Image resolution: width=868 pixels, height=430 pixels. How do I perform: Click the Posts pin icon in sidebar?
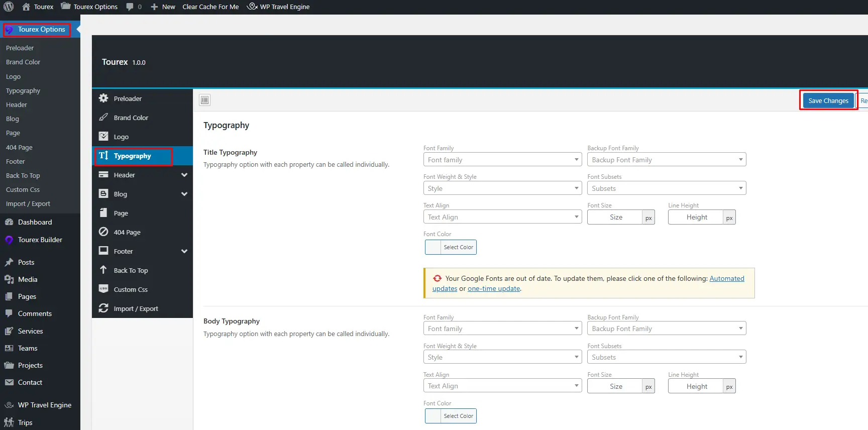click(x=9, y=262)
